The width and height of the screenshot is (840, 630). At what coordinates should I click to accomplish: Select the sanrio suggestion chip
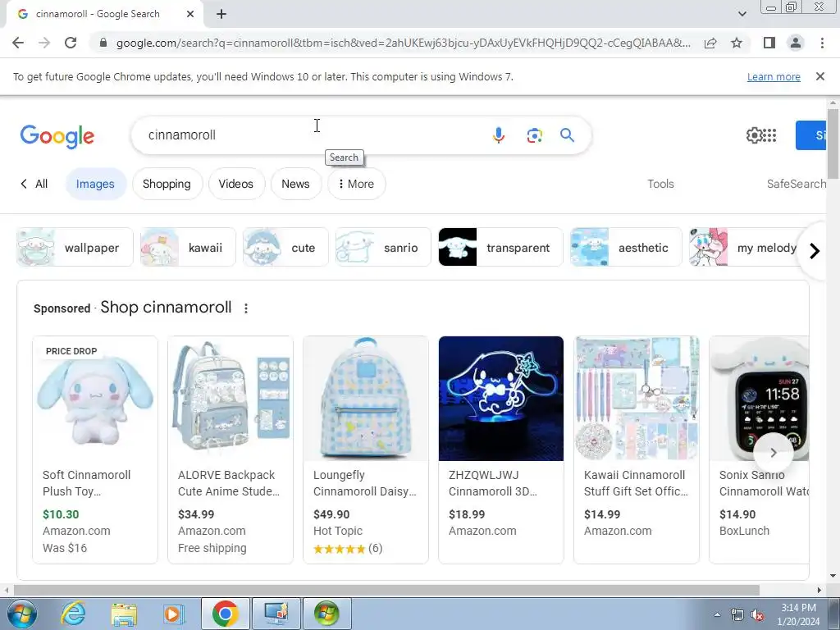tap(383, 247)
